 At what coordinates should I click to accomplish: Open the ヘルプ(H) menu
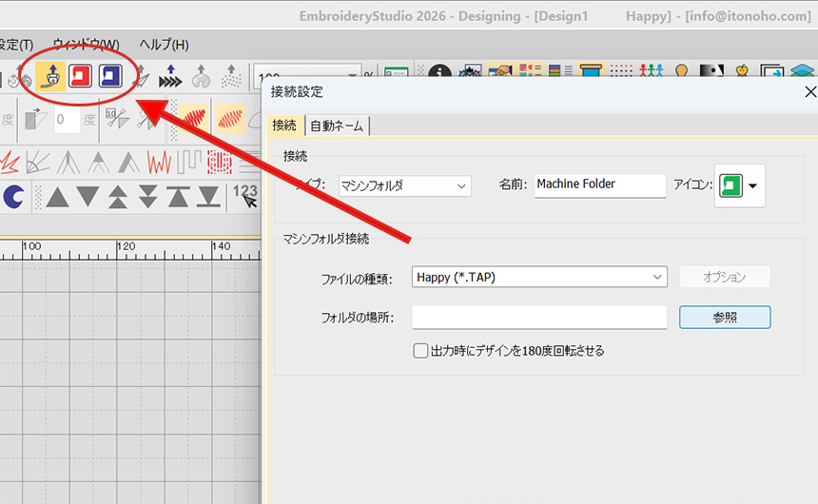(164, 45)
